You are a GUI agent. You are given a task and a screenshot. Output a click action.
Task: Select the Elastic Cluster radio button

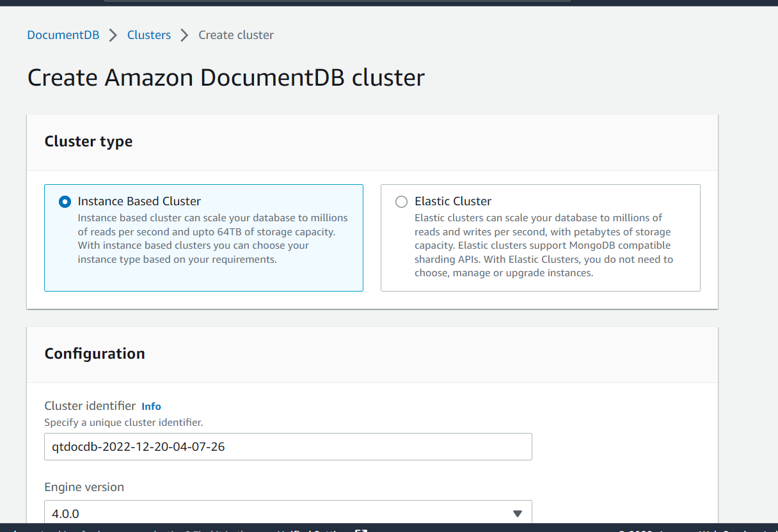point(401,201)
